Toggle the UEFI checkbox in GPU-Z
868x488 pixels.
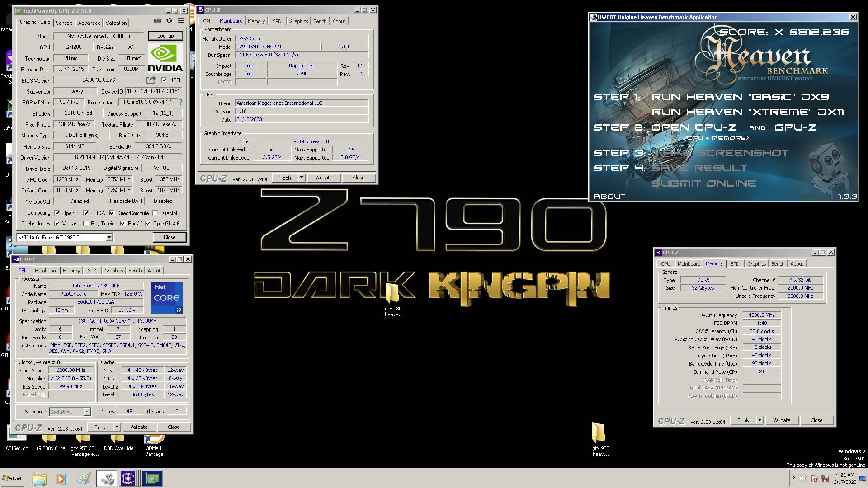point(164,80)
